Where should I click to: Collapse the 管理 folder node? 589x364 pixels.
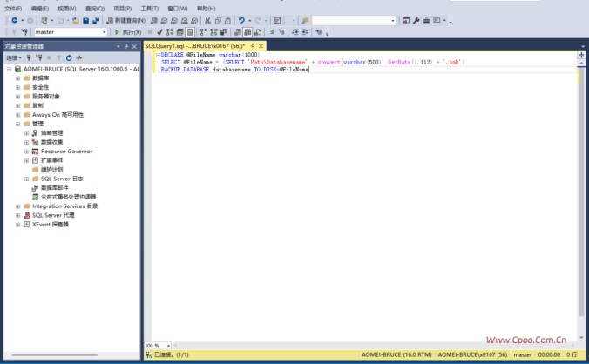point(17,124)
